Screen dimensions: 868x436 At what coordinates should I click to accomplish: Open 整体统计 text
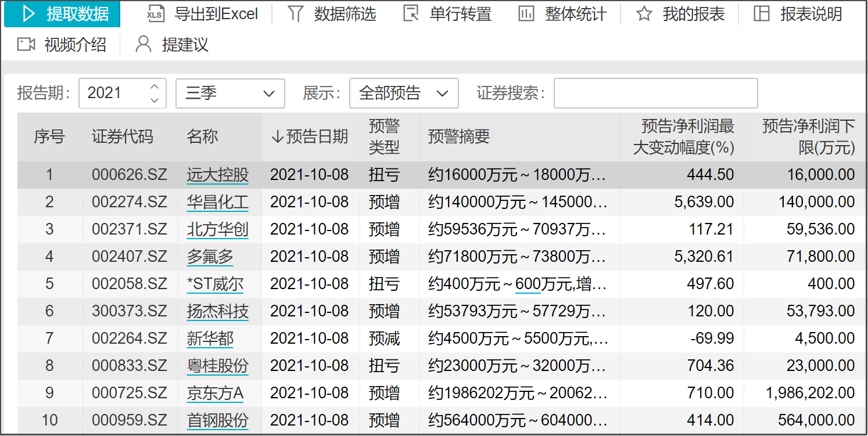tap(576, 15)
